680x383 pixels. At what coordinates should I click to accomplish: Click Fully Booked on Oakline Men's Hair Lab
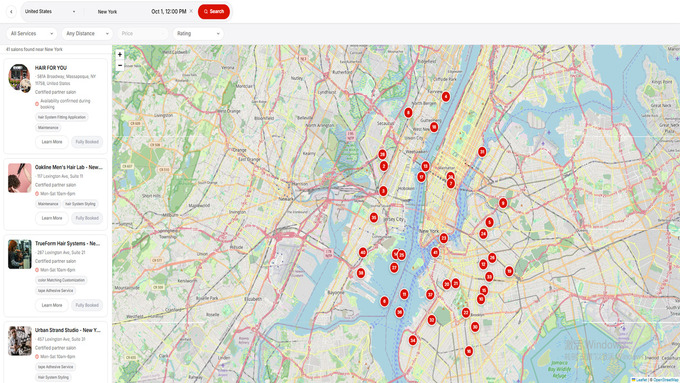click(x=87, y=218)
